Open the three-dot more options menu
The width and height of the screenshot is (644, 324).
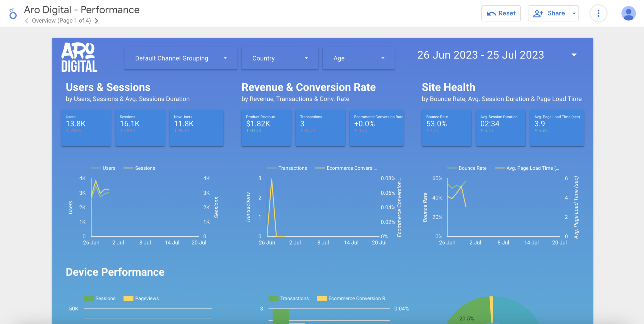598,13
